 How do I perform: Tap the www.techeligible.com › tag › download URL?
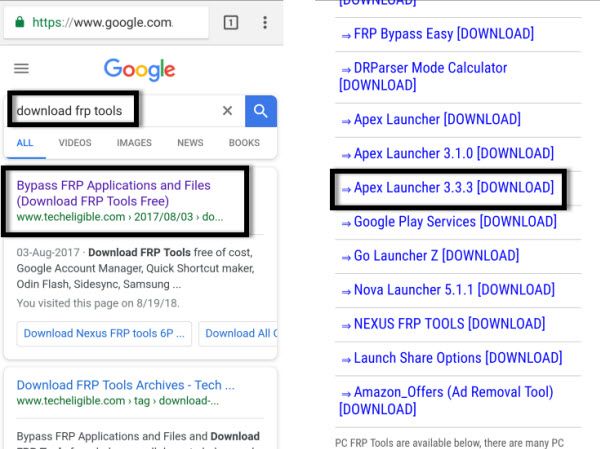click(117, 401)
